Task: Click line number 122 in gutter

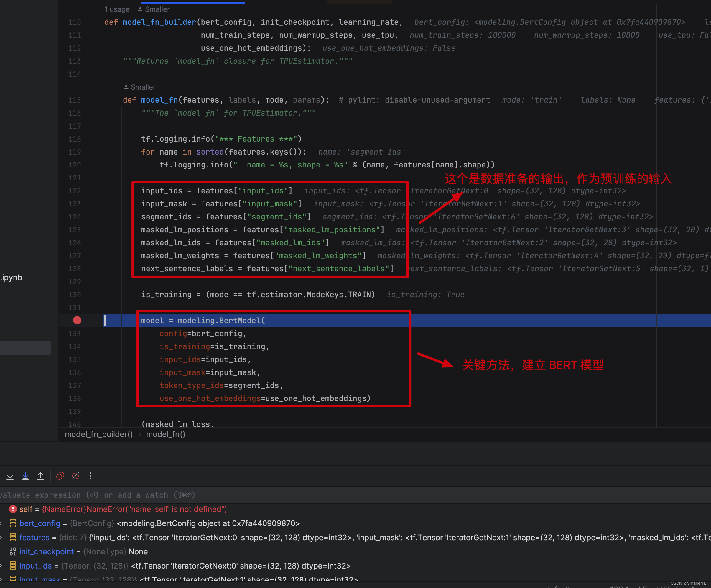Action: [75, 191]
